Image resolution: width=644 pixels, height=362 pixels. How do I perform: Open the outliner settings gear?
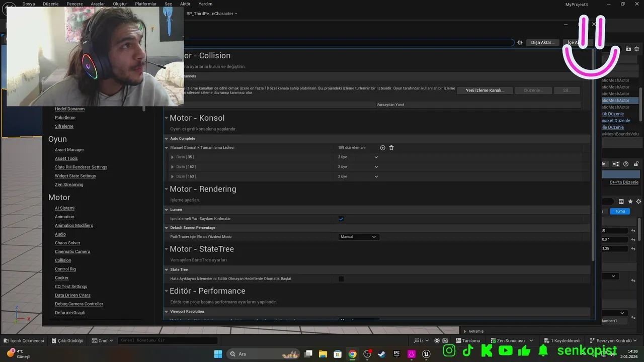pyautogui.click(x=636, y=49)
